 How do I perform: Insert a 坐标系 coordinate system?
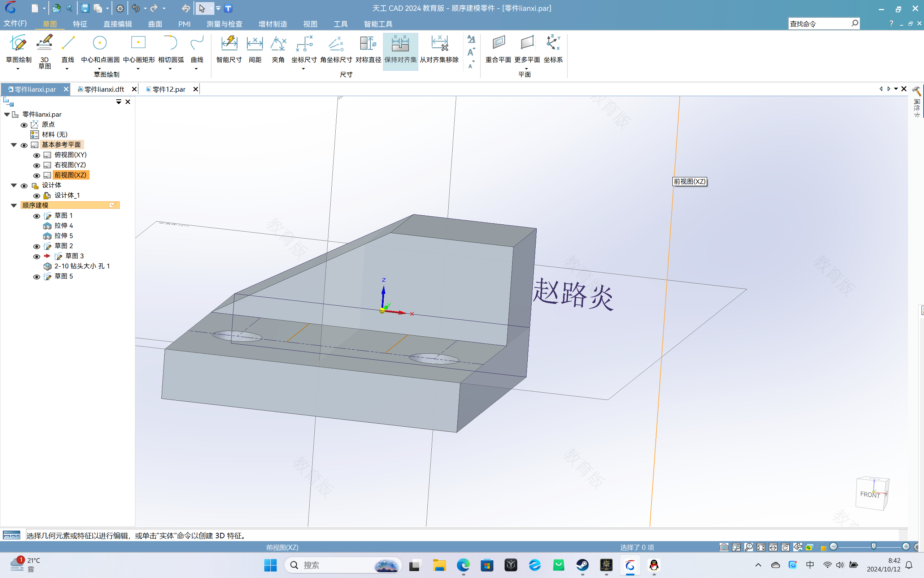pyautogui.click(x=553, y=48)
